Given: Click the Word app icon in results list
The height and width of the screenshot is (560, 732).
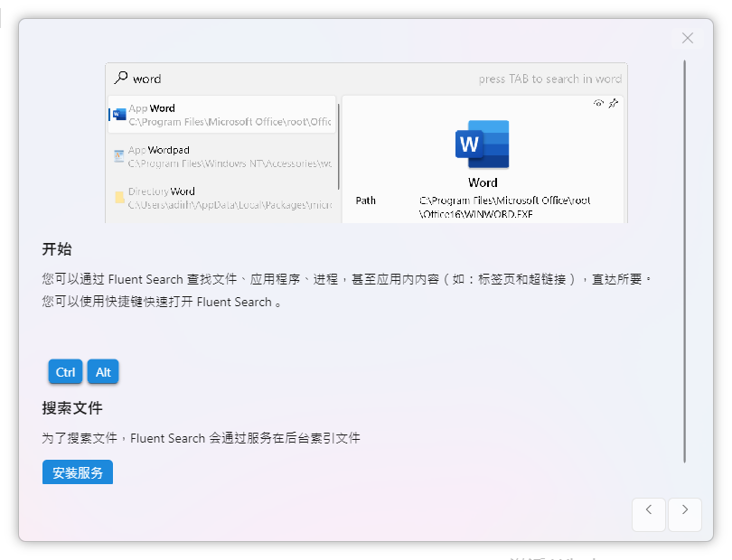Looking at the screenshot, I should [x=119, y=115].
